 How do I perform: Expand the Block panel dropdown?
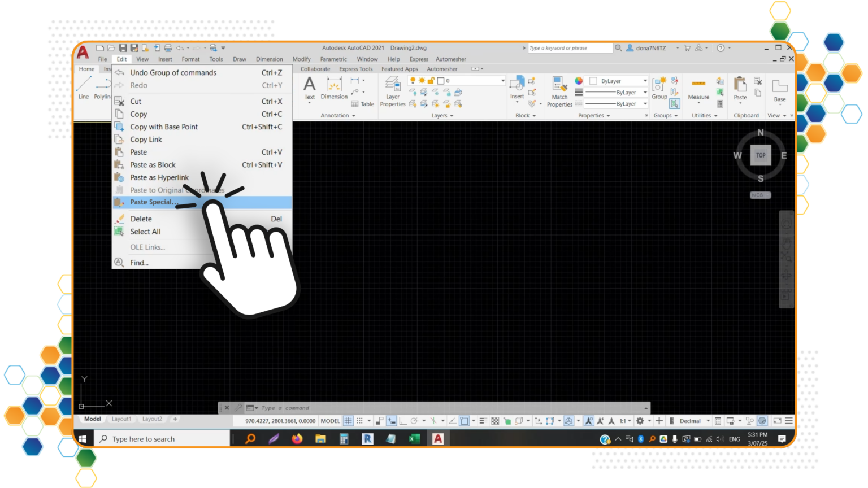526,115
